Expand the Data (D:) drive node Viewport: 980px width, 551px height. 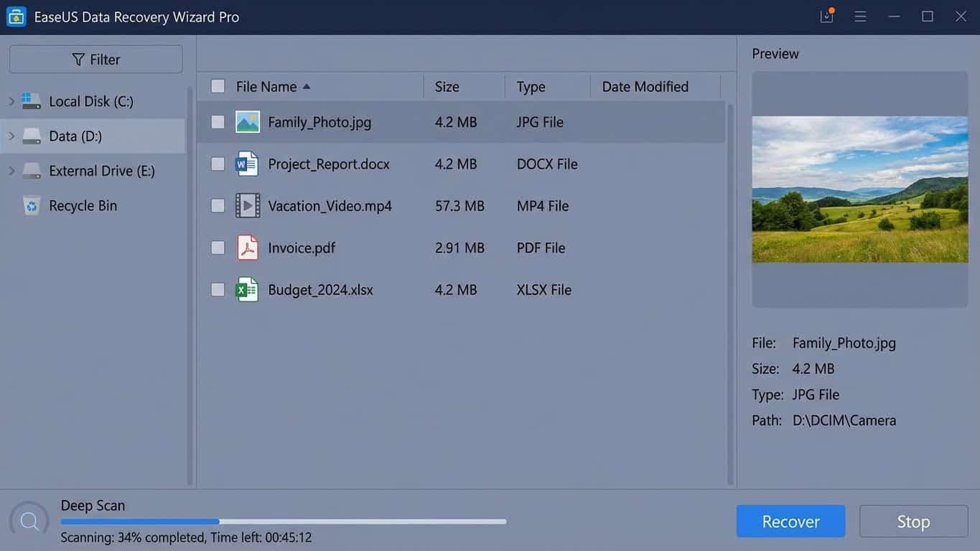click(x=11, y=136)
